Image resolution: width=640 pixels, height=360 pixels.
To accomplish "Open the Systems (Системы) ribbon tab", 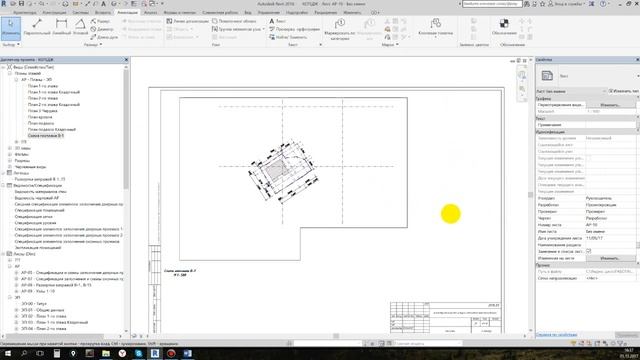I will tap(80, 13).
